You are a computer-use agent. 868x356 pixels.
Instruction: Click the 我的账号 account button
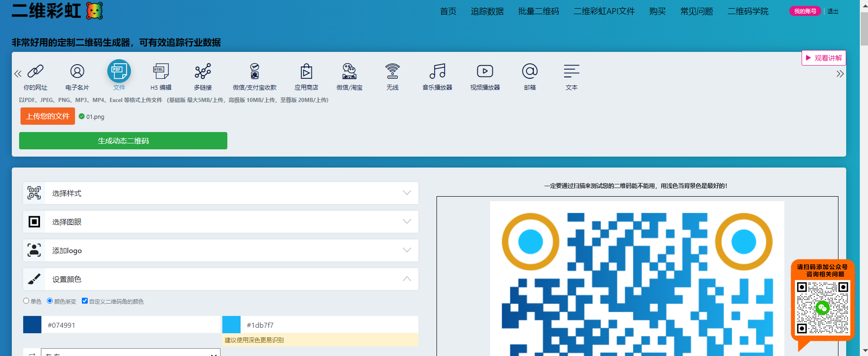coord(805,11)
